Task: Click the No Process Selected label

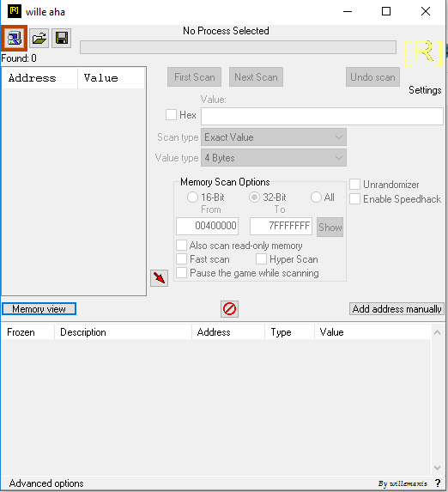Action: pos(226,31)
